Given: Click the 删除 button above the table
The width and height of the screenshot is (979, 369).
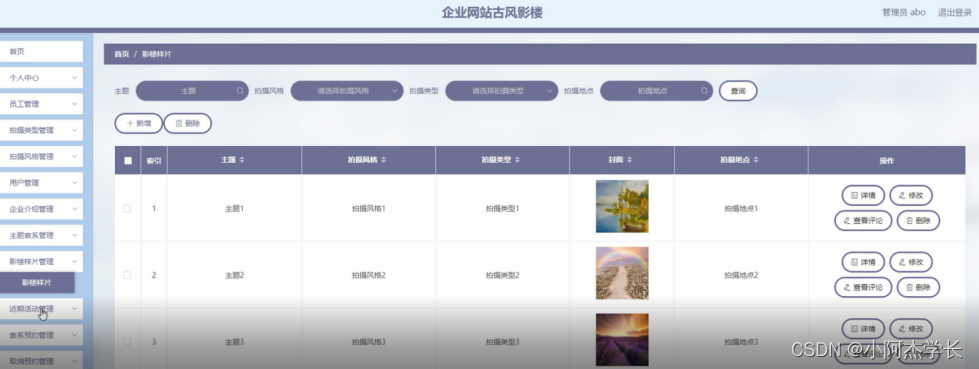Looking at the screenshot, I should pos(188,124).
